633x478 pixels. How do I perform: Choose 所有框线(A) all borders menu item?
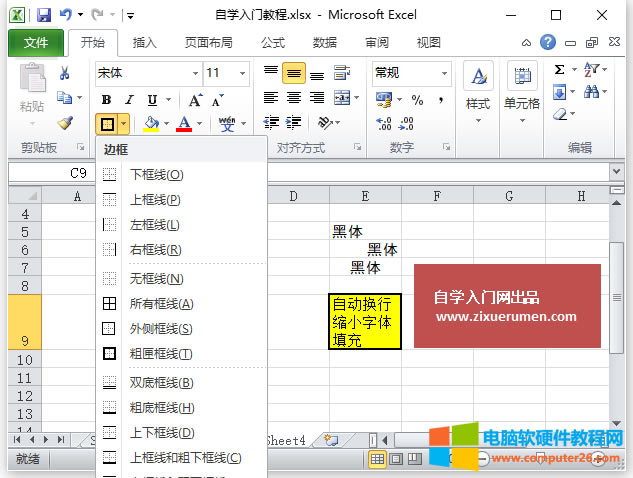point(182,304)
